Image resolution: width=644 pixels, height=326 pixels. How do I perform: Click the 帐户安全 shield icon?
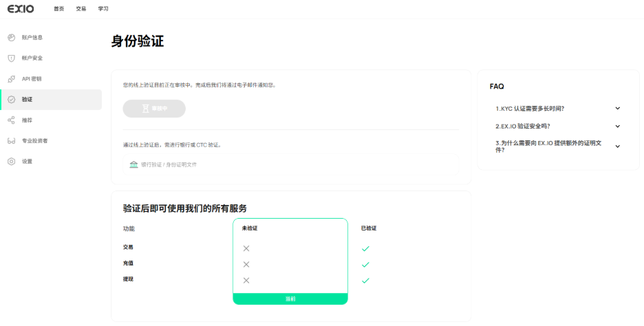(11, 58)
